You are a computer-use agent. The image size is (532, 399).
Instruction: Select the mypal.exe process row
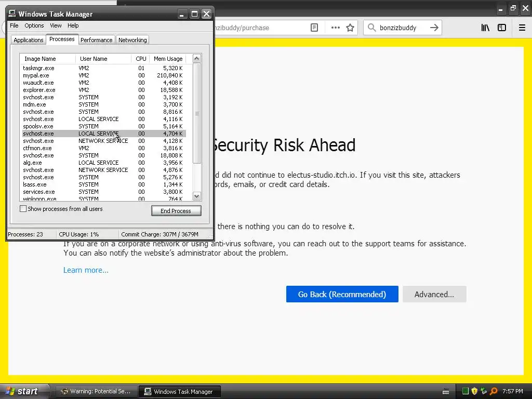coord(103,75)
